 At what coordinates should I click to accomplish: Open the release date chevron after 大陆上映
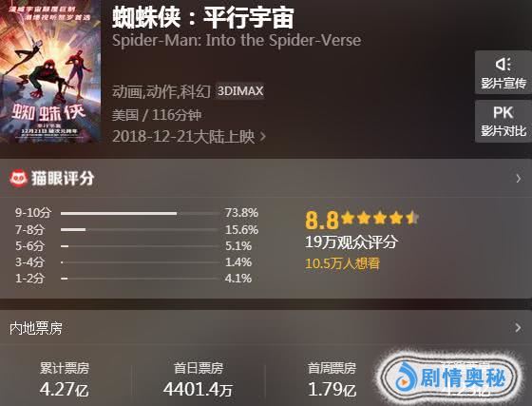pyautogui.click(x=262, y=137)
